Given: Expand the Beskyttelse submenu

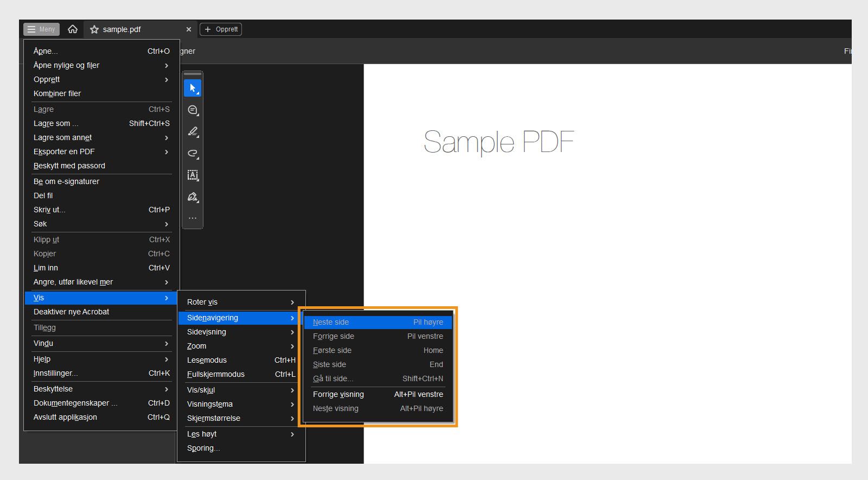Looking at the screenshot, I should (101, 389).
